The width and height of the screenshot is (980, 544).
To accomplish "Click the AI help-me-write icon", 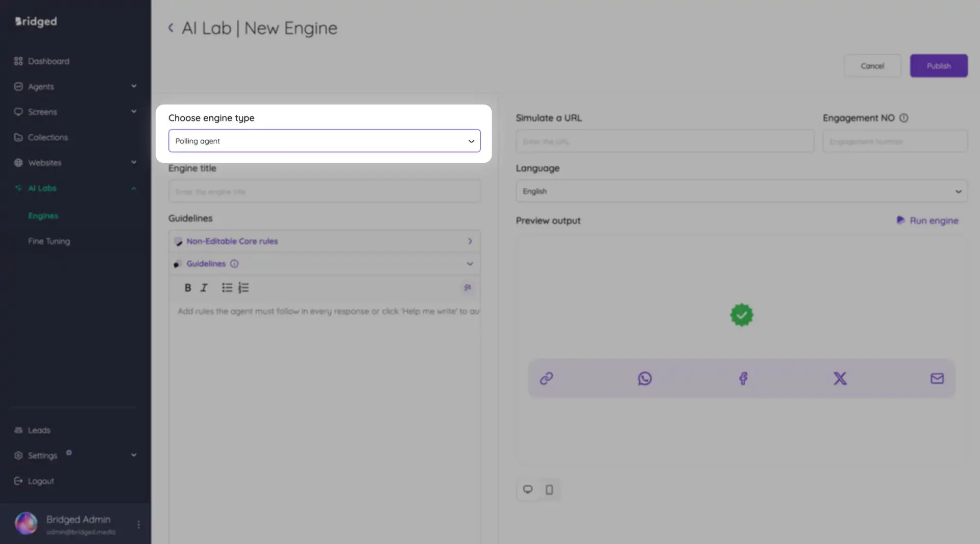I will pos(468,287).
